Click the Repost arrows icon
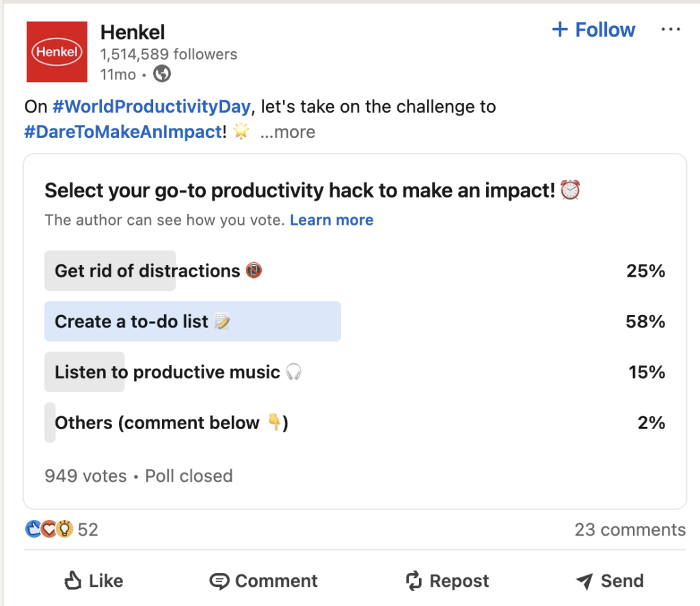 (x=414, y=581)
